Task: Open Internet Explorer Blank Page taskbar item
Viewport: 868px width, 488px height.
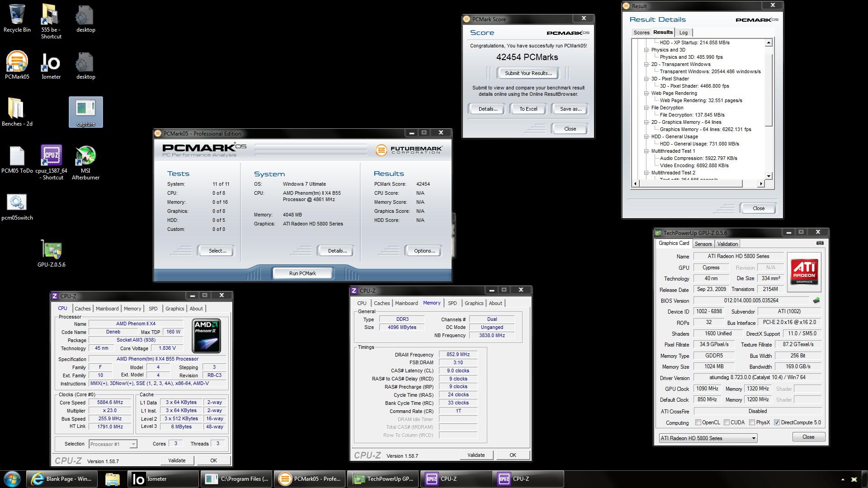Action: coord(61,479)
